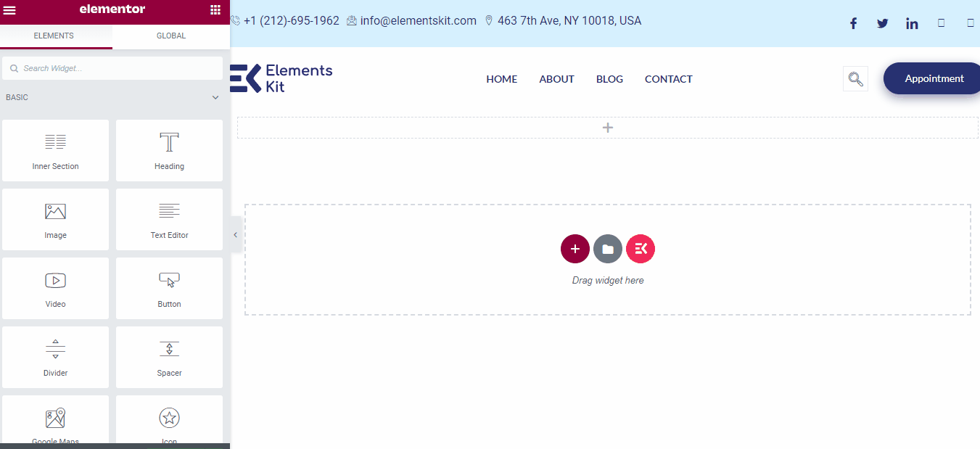The width and height of the screenshot is (980, 449).
Task: Click the maroon Add New Section plus button
Action: [x=575, y=249]
